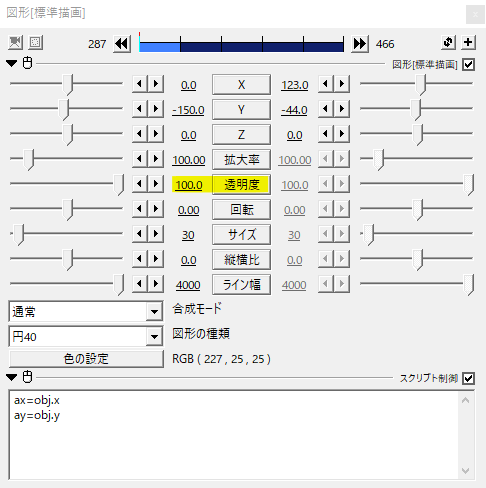Click the left 拡大率 slider handle
Image resolution: width=486 pixels, height=488 pixels.
pyautogui.click(x=29, y=160)
